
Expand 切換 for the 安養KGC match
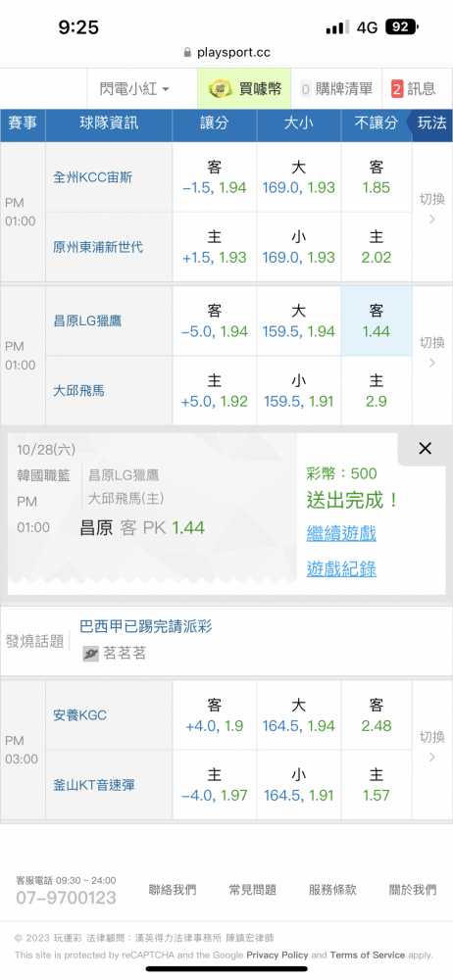tap(431, 747)
